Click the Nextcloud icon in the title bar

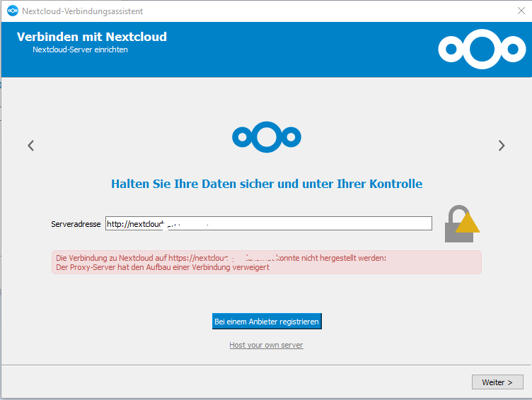coord(13,11)
